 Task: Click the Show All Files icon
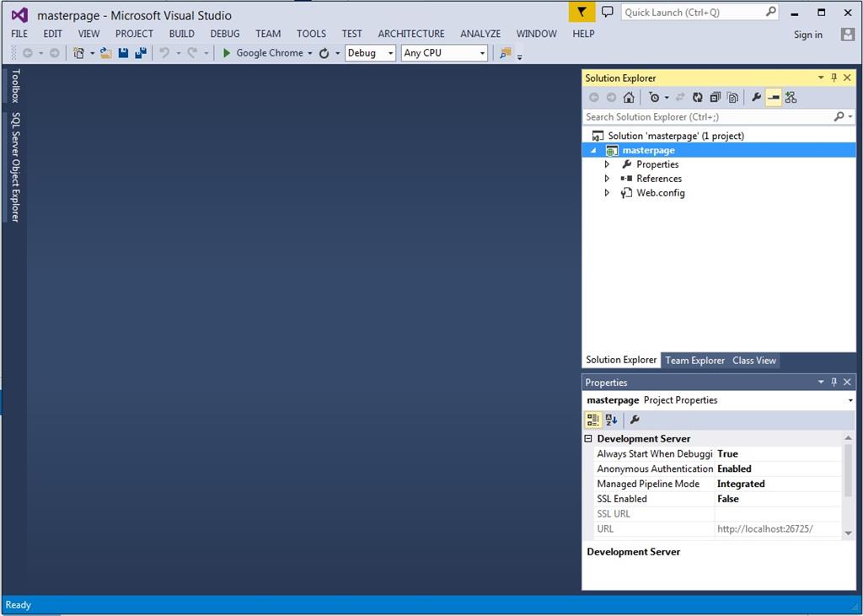click(732, 98)
